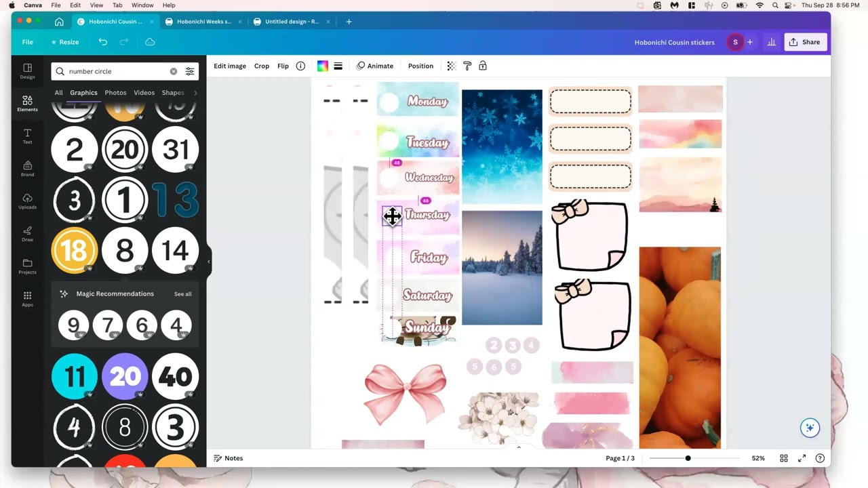This screenshot has height=488, width=868.
Task: Add the cyan 11 circle graphic
Action: (x=75, y=376)
